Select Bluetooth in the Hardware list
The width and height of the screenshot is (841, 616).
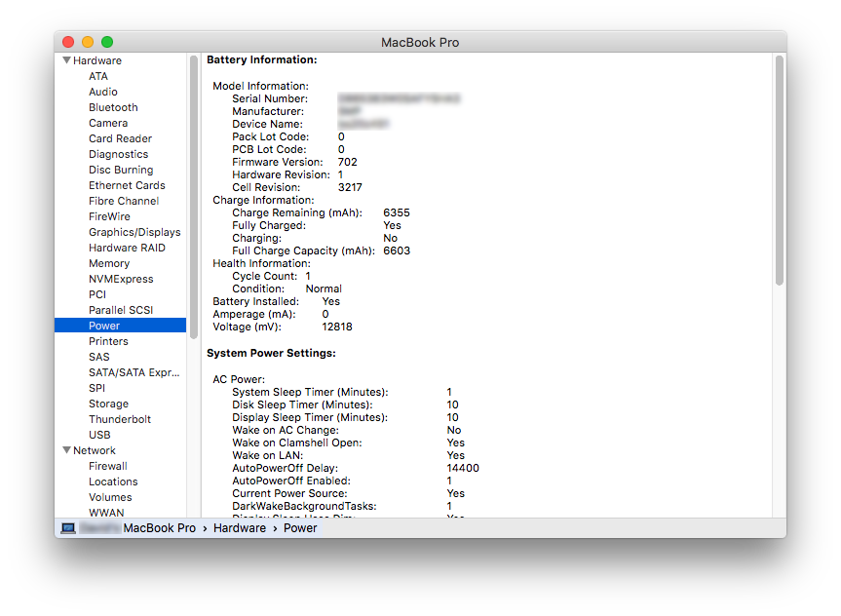pos(113,107)
